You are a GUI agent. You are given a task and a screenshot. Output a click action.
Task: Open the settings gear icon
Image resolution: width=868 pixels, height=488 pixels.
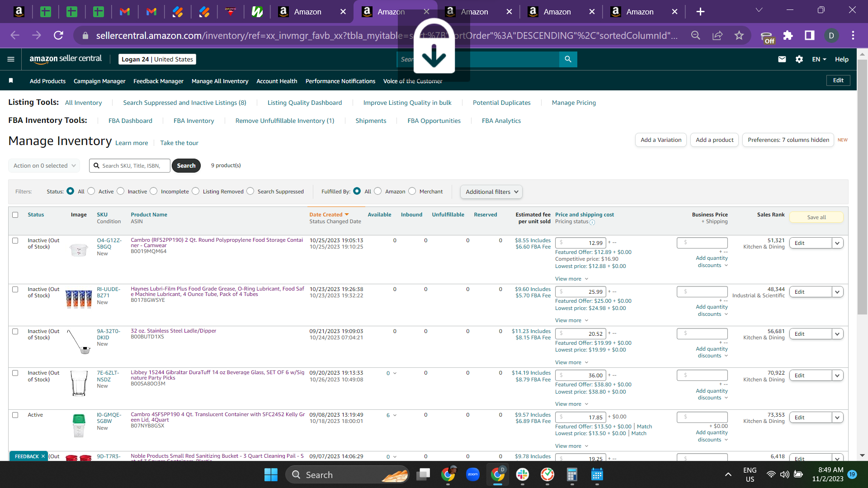click(x=799, y=59)
